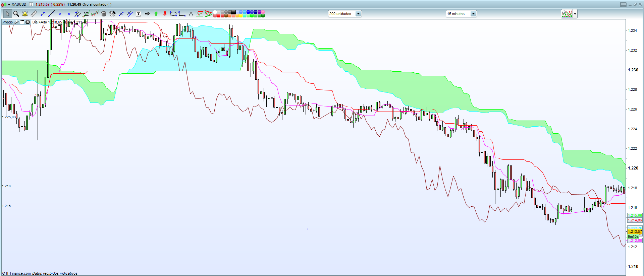This screenshot has height=276, width=644.
Task: Click the IT-Finance.com footer link
Action: (18, 273)
